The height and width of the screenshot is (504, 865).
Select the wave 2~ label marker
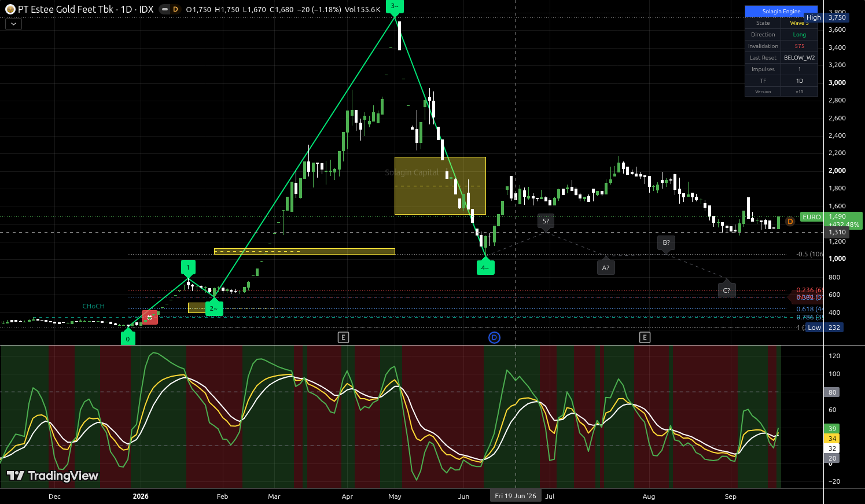click(214, 308)
